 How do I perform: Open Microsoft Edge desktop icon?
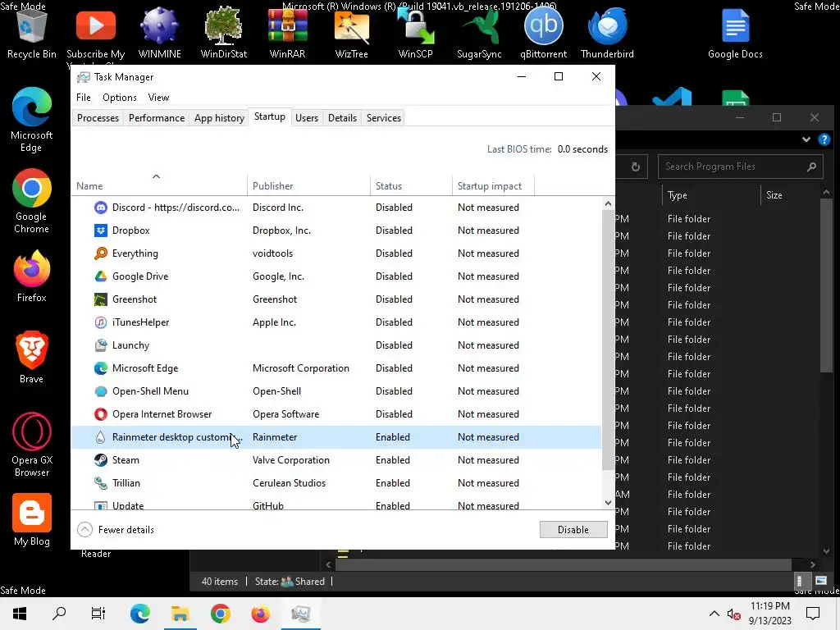pyautogui.click(x=32, y=119)
